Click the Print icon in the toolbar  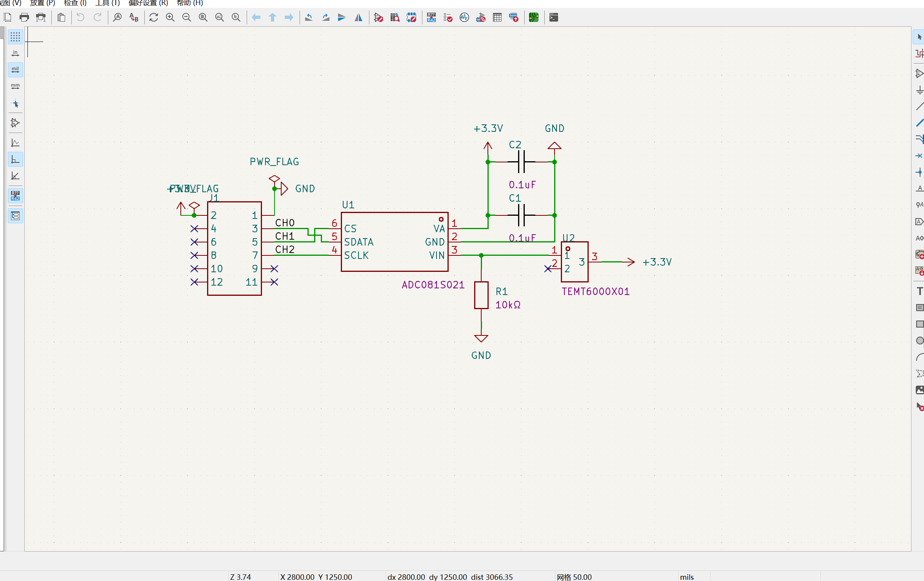click(x=24, y=17)
